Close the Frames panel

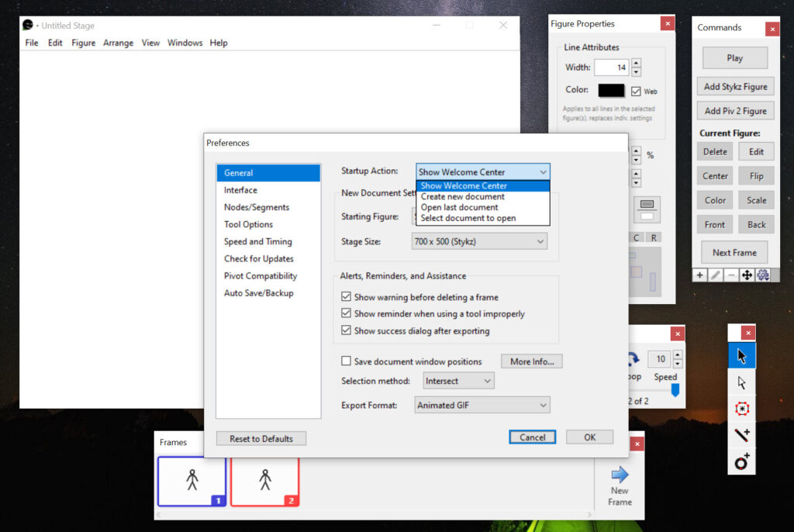[x=637, y=444]
